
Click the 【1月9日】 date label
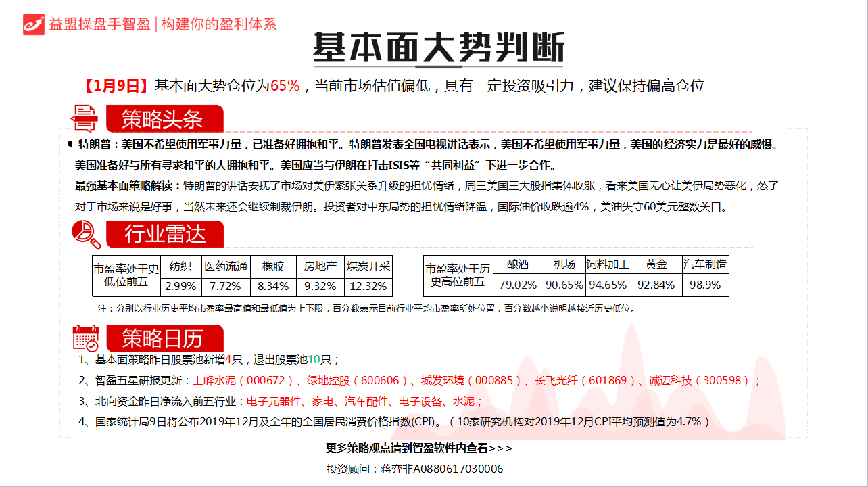tap(116, 86)
